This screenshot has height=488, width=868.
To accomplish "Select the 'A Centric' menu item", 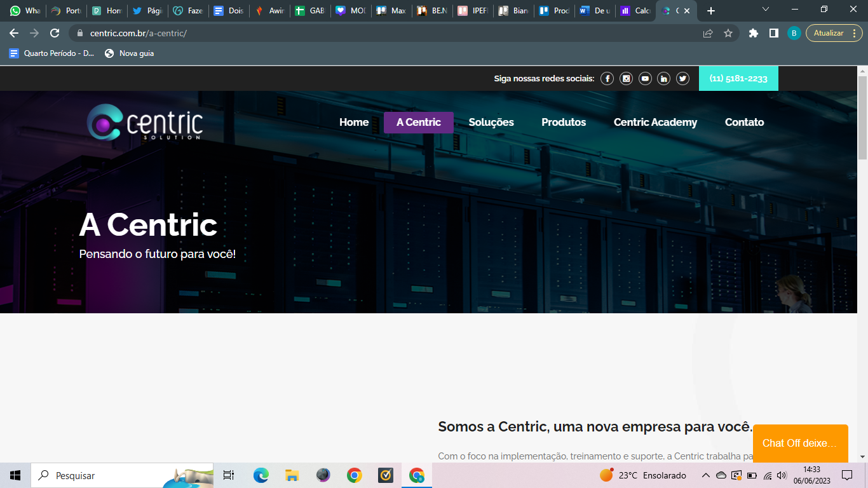I will click(419, 122).
